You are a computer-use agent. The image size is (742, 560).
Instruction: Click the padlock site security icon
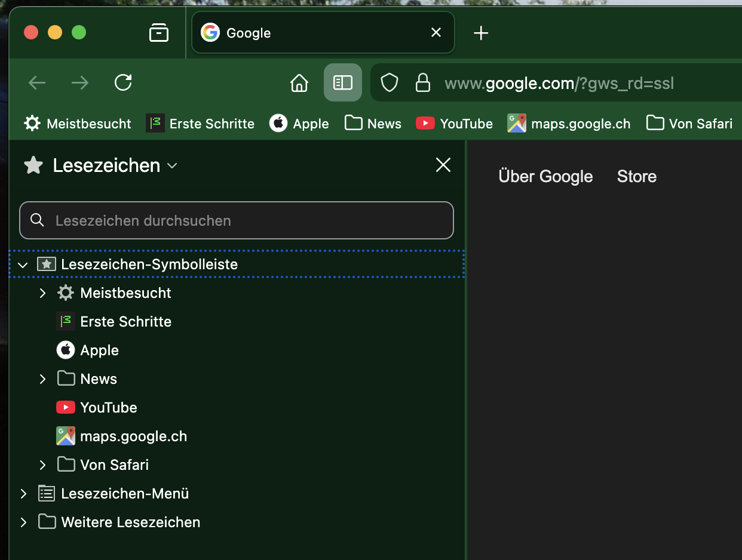pyautogui.click(x=423, y=82)
